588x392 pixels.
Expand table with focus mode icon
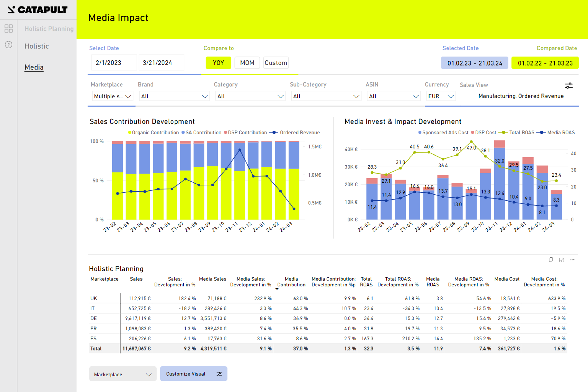coord(561,260)
